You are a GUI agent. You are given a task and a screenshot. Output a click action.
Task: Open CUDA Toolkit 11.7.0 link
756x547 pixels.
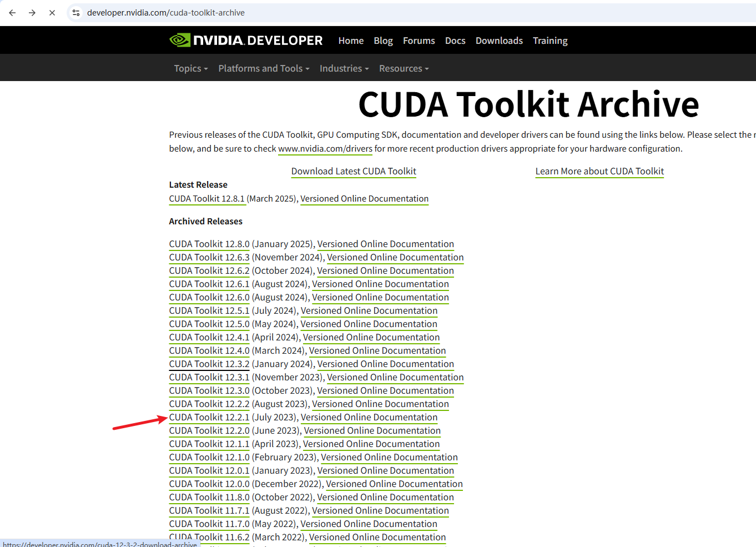pyautogui.click(x=209, y=524)
